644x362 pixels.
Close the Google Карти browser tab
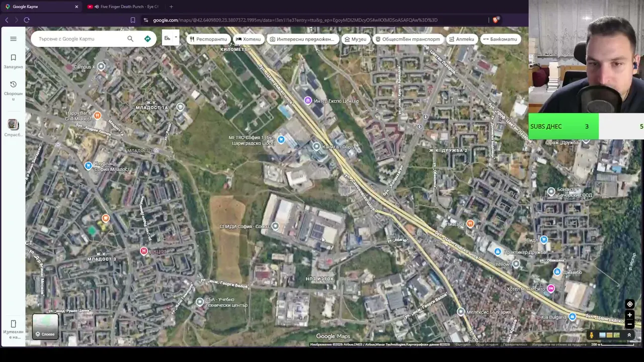pyautogui.click(x=76, y=7)
